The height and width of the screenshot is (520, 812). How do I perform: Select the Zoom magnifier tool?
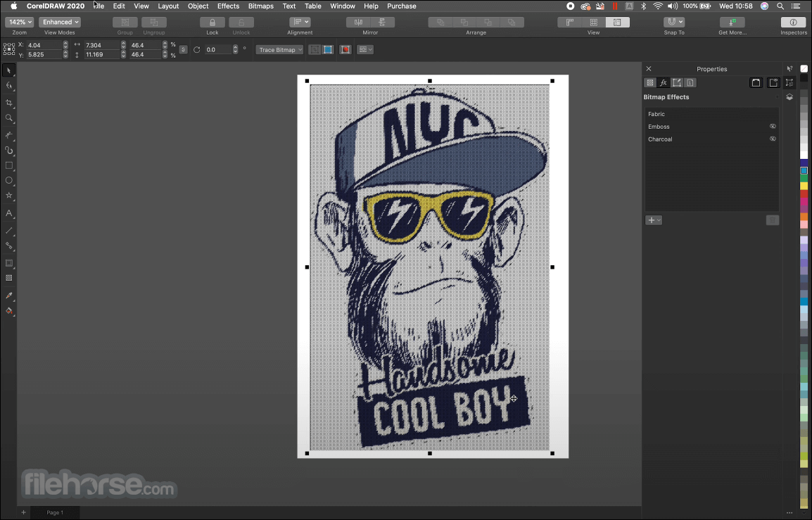click(9, 118)
